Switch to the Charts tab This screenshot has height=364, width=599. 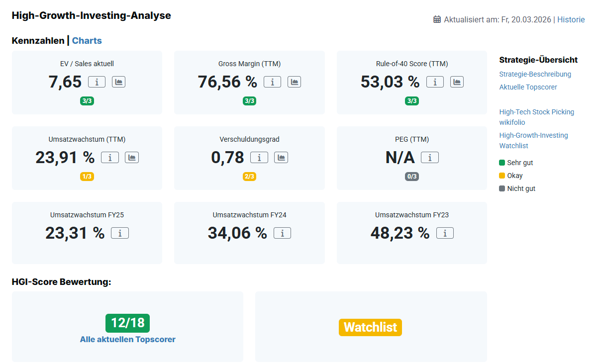(87, 41)
